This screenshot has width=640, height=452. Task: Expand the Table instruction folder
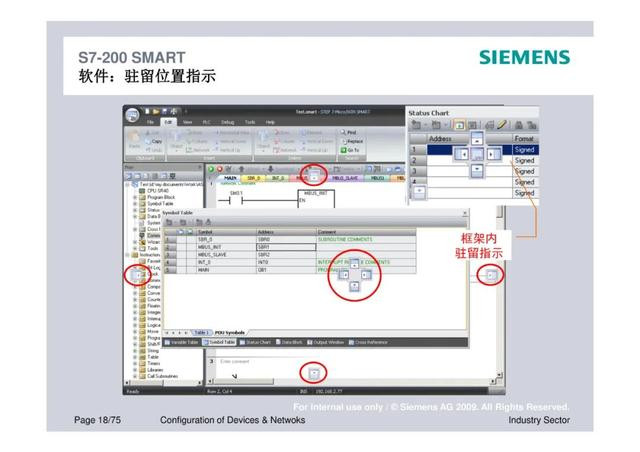tap(135, 357)
